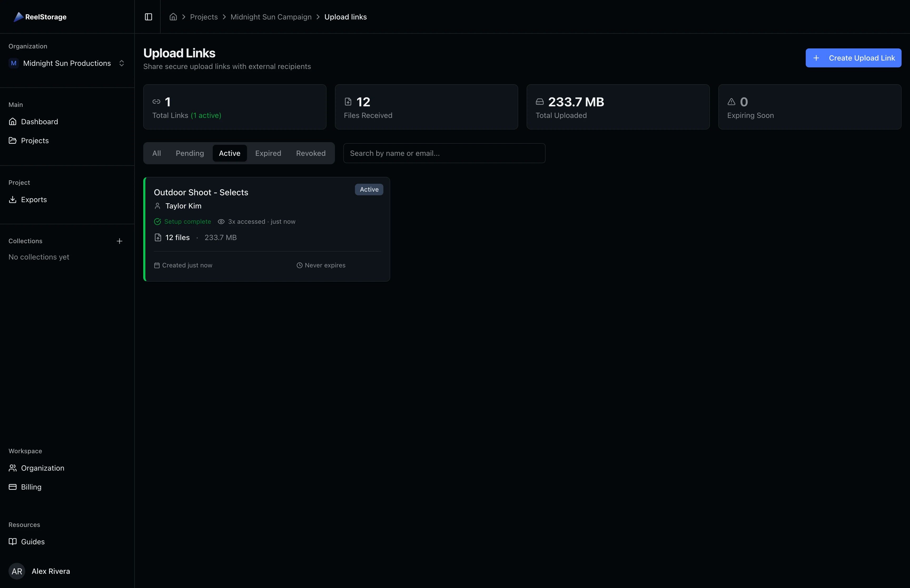Open Organization settings in sidebar
Viewport: 910px width, 588px height.
click(x=42, y=468)
